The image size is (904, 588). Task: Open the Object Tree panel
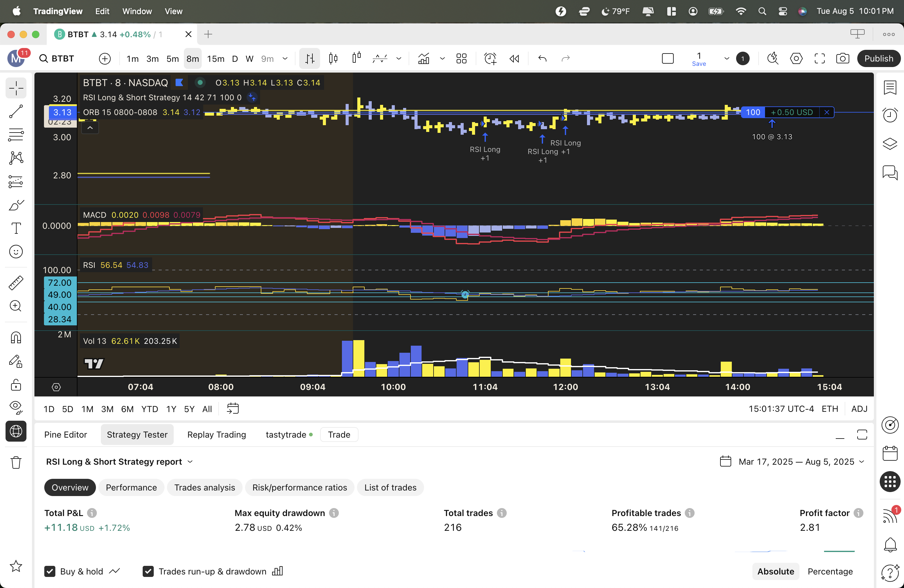pos(890,143)
